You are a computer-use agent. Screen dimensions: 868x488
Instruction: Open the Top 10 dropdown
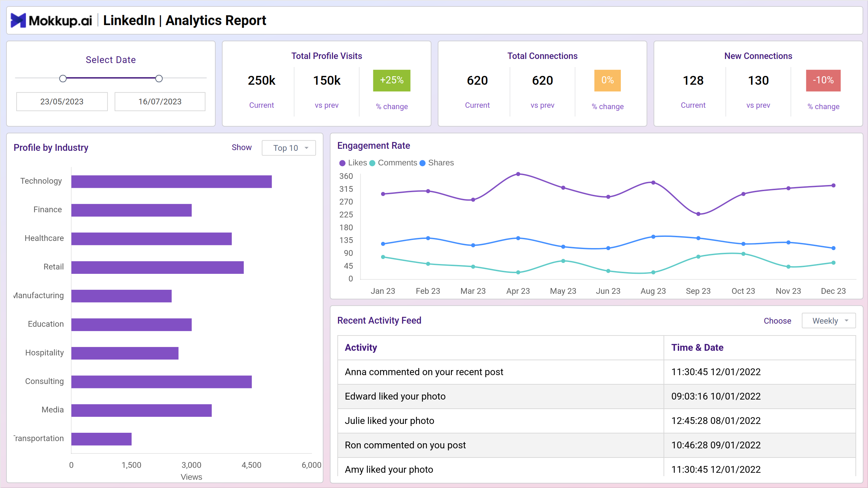coord(289,148)
